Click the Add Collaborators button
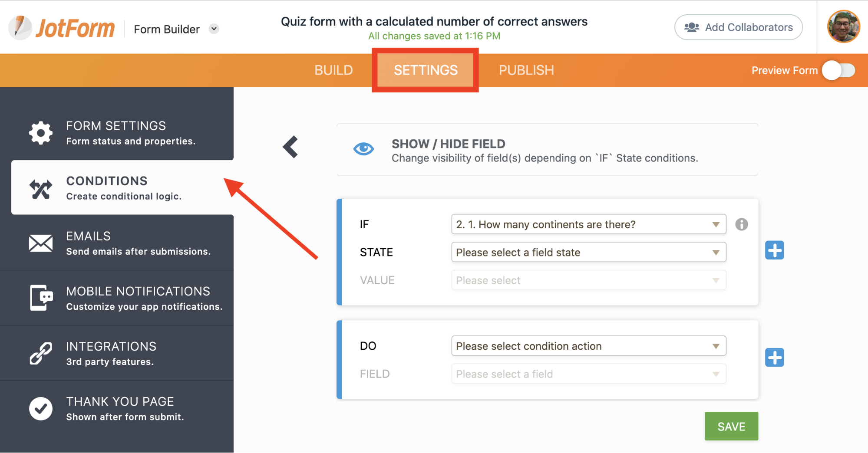 (738, 27)
